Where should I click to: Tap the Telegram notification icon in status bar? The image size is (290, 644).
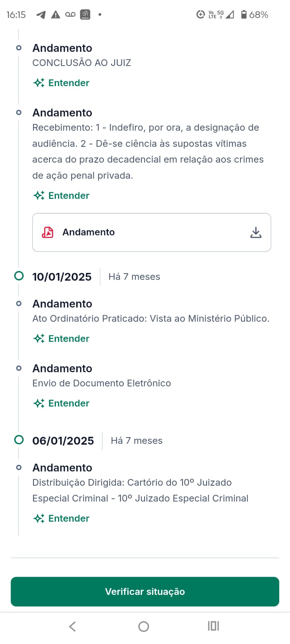[41, 15]
